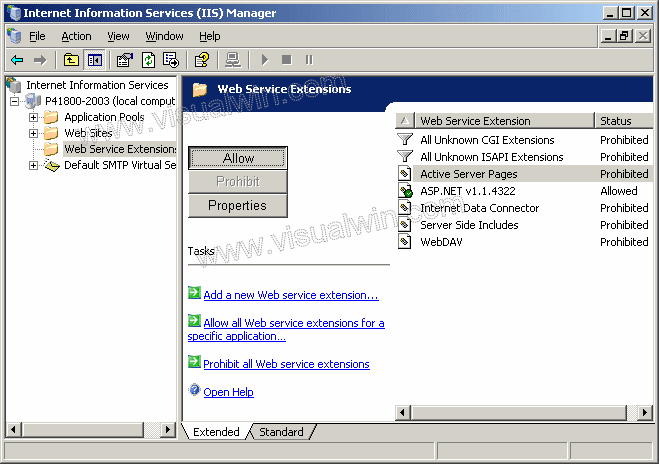Click the Pause item toolbar icon
659x464 pixels.
[309, 60]
